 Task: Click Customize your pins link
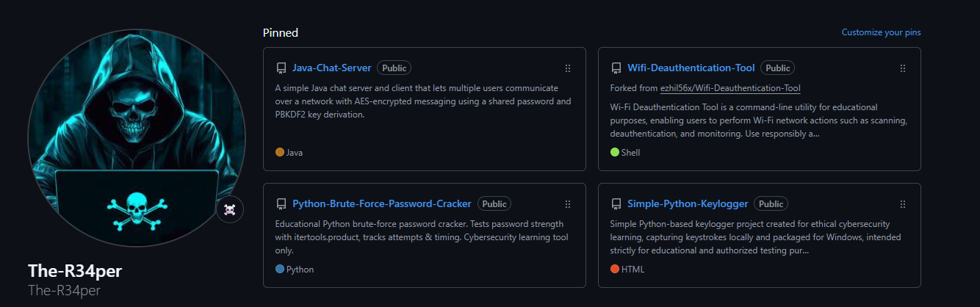pos(881,32)
